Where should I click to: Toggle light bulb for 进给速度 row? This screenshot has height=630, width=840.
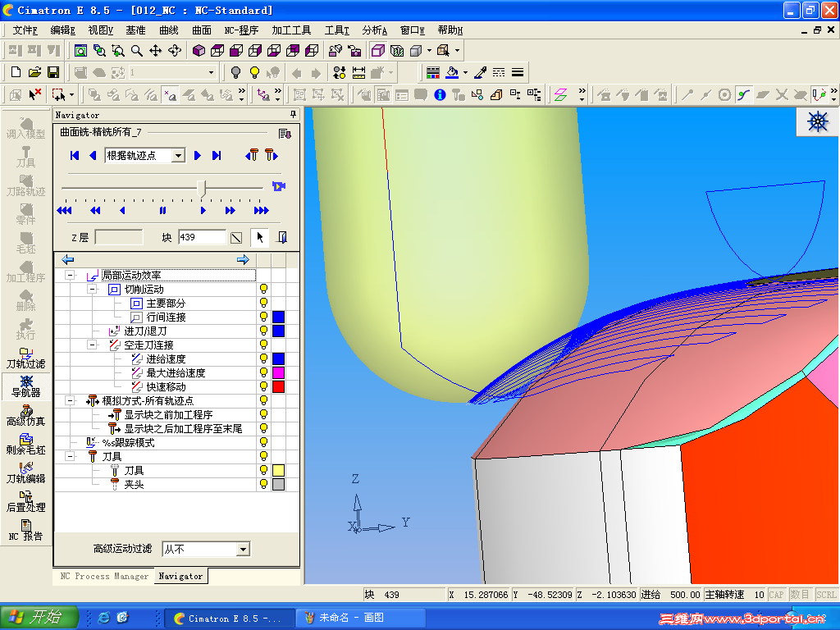click(x=263, y=359)
